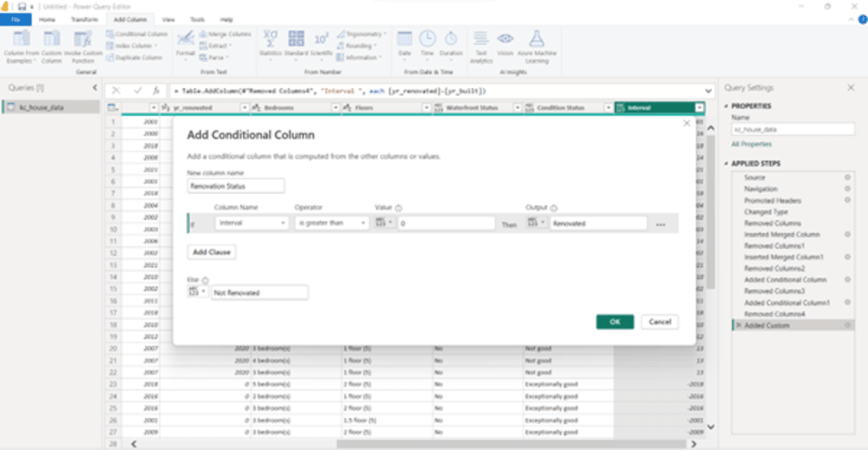
Task: Open settings gear for Added Conditional Column step
Action: (847, 279)
